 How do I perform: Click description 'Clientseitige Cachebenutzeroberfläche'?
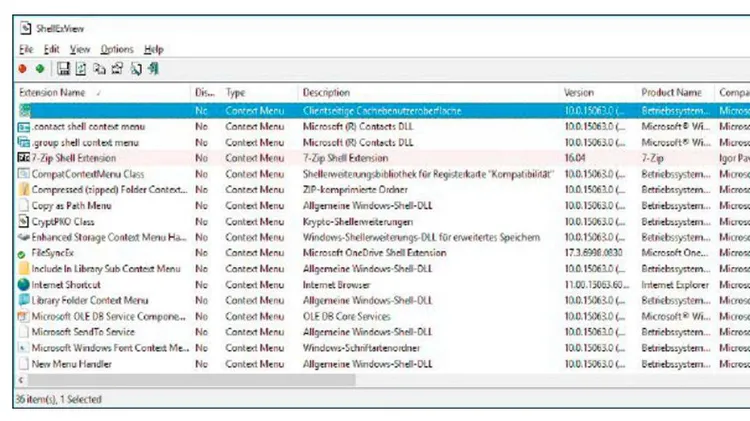pos(382,111)
